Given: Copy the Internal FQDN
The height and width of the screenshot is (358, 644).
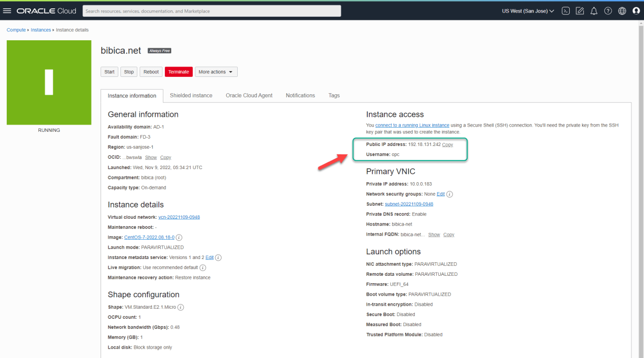Looking at the screenshot, I should tap(449, 234).
